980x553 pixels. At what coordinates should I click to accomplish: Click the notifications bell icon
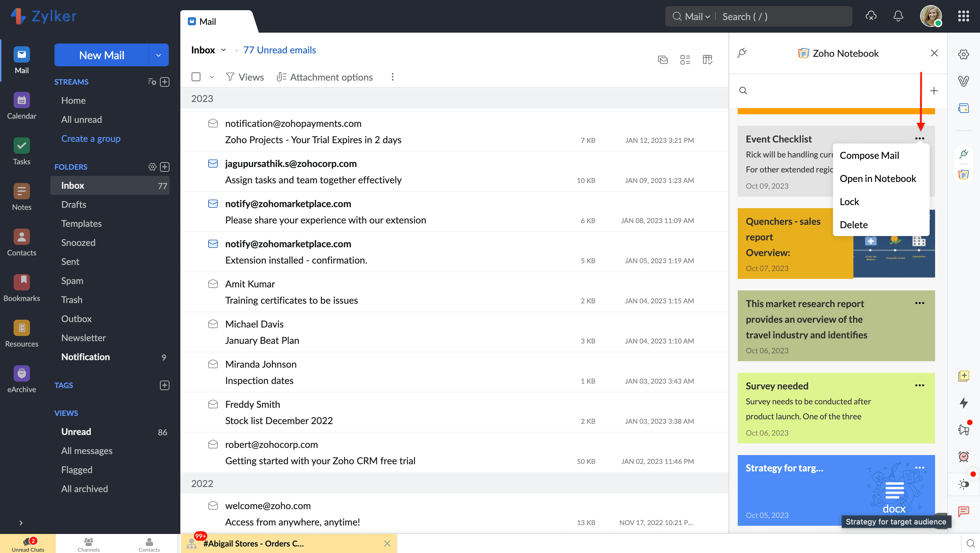coord(898,16)
